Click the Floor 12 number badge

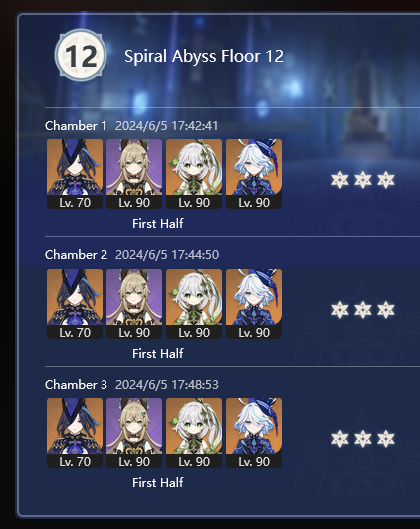(81, 55)
